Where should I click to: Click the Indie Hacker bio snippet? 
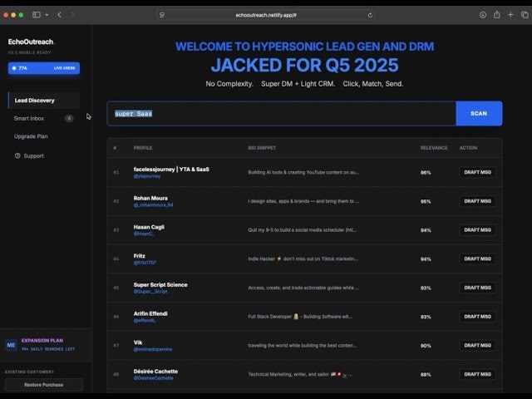(303, 259)
